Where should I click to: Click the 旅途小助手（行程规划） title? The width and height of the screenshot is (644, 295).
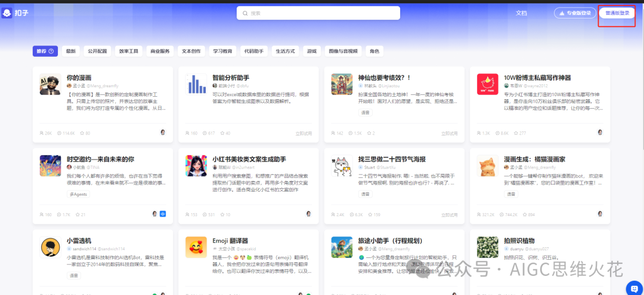(390, 241)
